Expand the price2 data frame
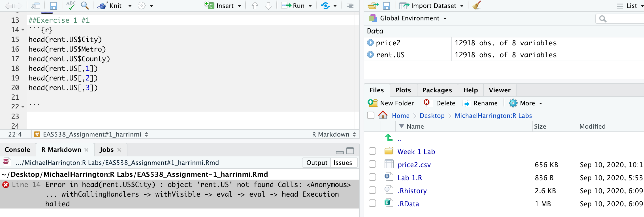 [x=370, y=43]
